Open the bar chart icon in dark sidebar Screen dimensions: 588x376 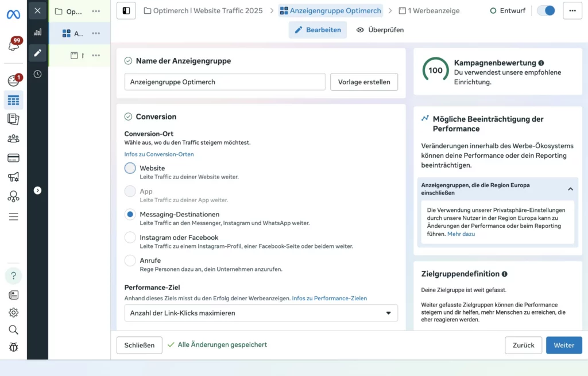coord(37,32)
